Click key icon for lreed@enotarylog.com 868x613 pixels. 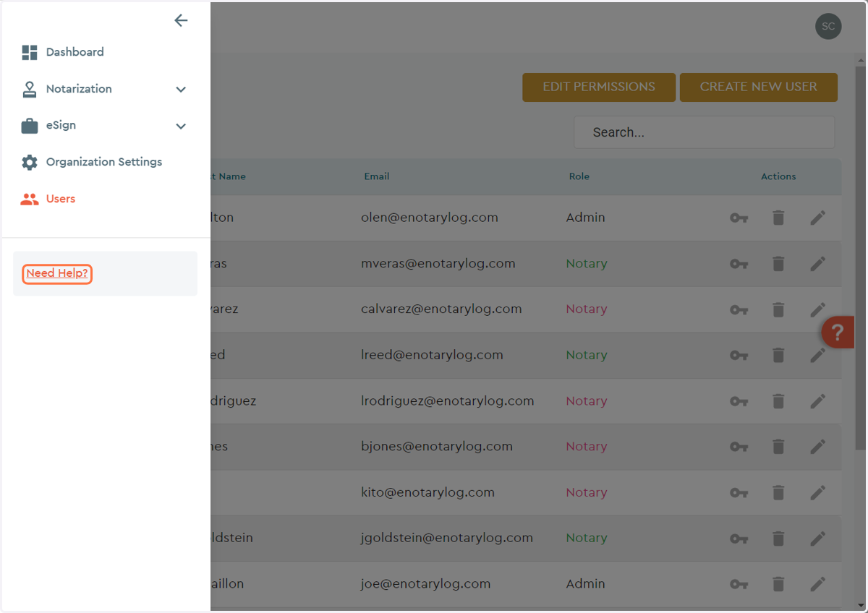(739, 355)
